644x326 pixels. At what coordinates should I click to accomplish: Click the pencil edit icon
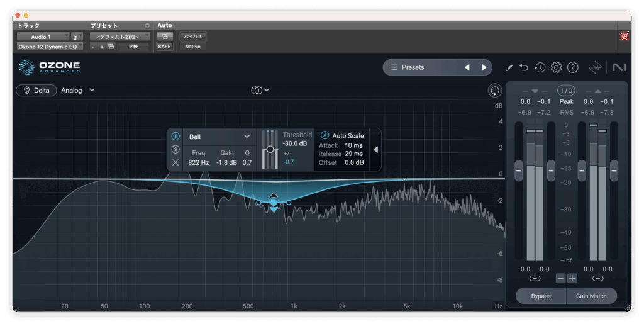[509, 67]
